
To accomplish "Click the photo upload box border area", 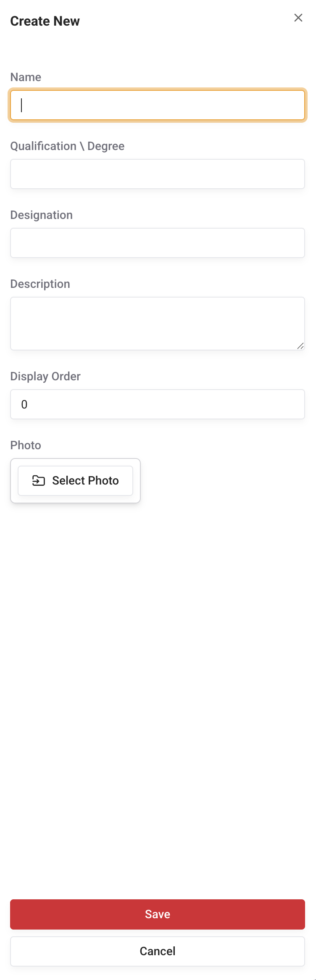I will pyautogui.click(x=137, y=481).
